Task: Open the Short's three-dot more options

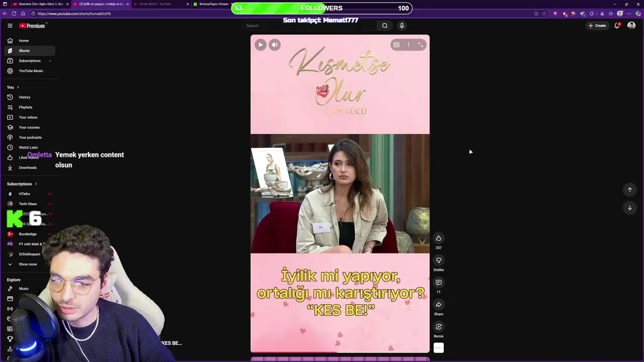Action: [409, 45]
